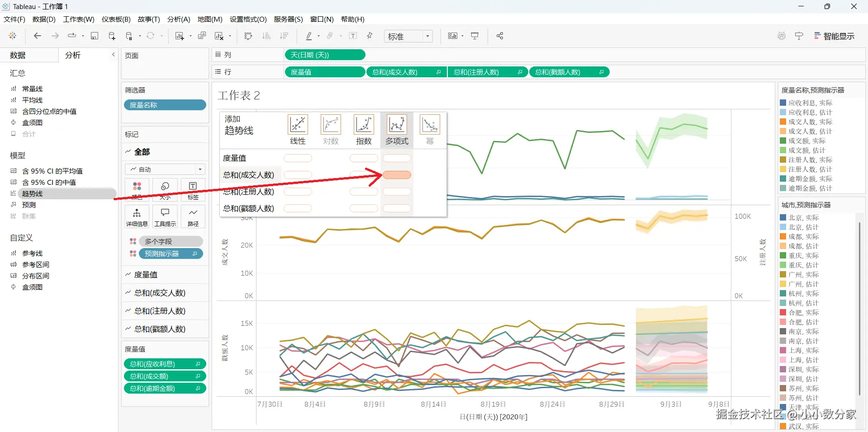Open the Share workbook icon
Viewport: 868px width, 432px height.
pyautogui.click(x=500, y=36)
